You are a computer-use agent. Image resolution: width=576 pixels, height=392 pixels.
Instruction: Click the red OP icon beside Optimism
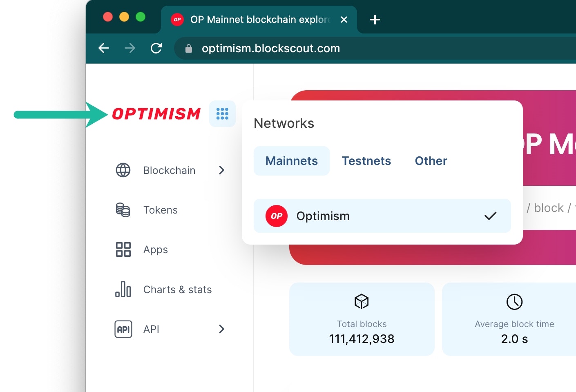[277, 216]
